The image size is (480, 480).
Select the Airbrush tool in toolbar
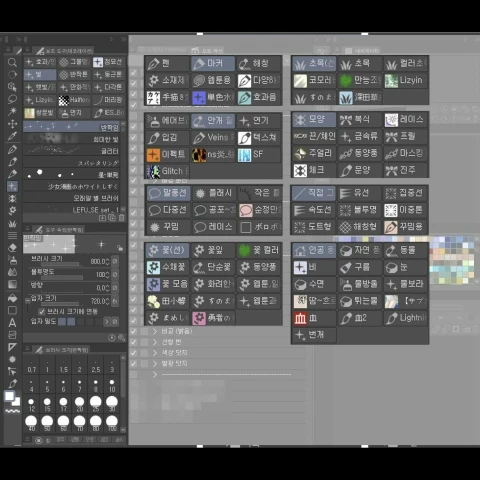pos(12,260)
